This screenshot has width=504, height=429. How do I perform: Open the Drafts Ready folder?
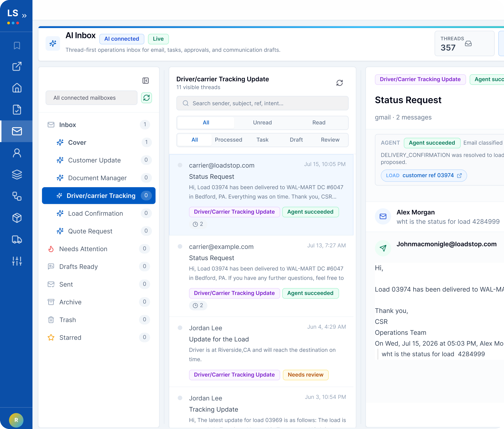98,267
